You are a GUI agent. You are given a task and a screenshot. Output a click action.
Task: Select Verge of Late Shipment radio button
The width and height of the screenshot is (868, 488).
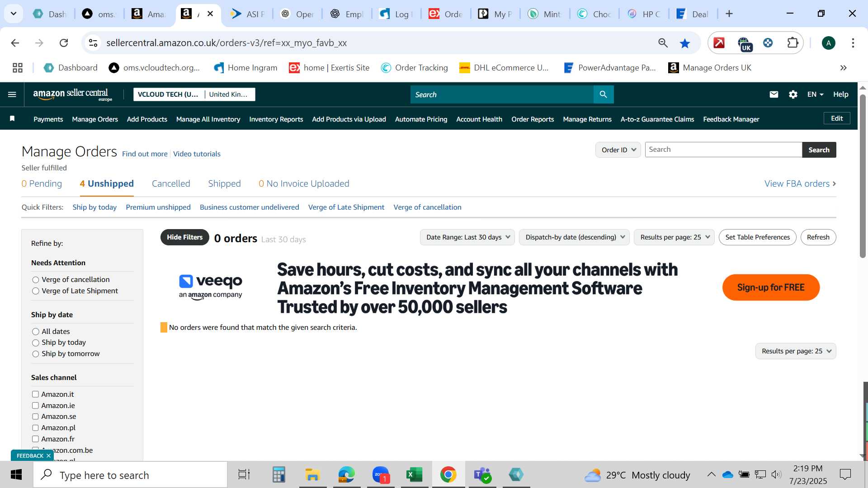pos(36,291)
